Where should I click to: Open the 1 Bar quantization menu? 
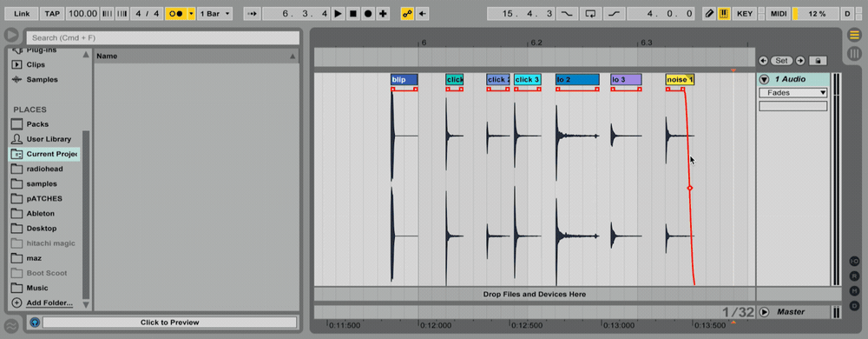[x=214, y=14]
